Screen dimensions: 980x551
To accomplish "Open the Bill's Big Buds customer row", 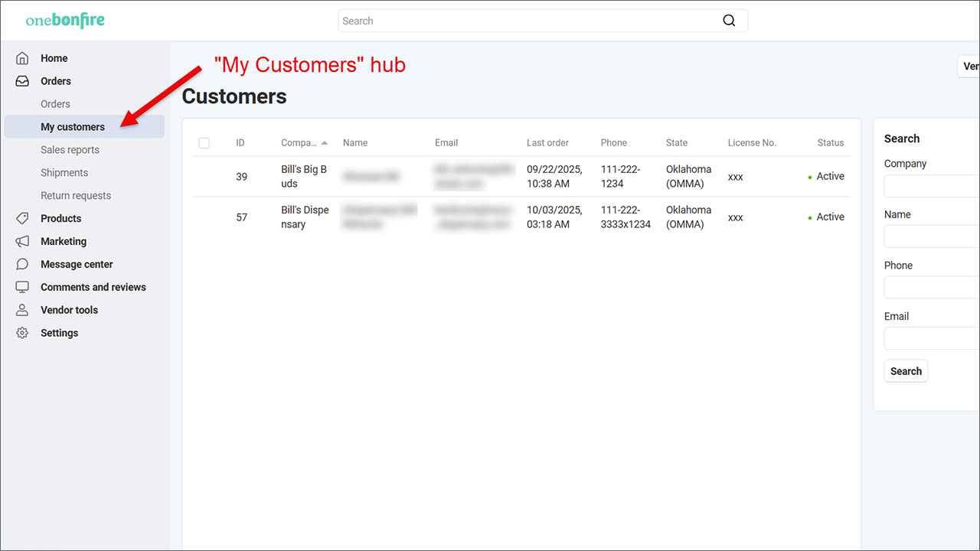I will point(304,177).
